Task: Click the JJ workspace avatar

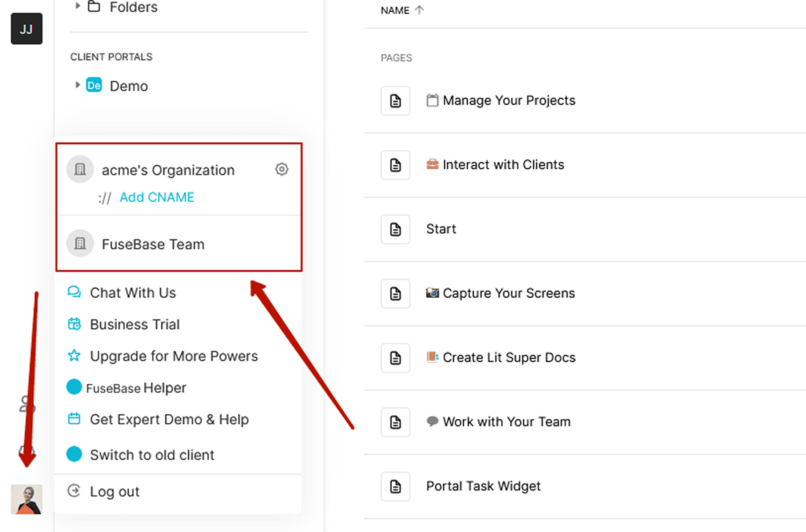Action: [27, 29]
